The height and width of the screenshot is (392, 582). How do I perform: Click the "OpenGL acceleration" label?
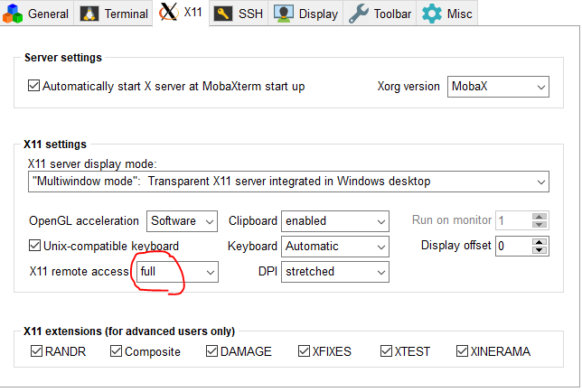(x=84, y=220)
